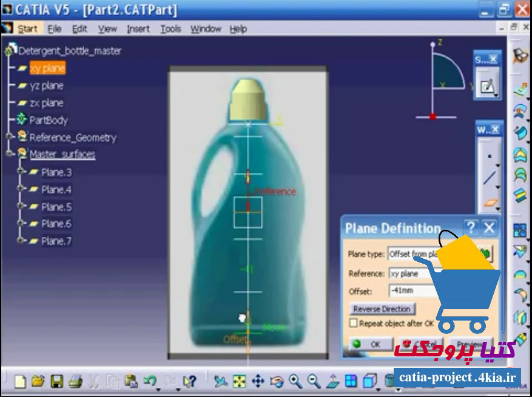
Task: Click the New document icon
Action: click(x=20, y=381)
